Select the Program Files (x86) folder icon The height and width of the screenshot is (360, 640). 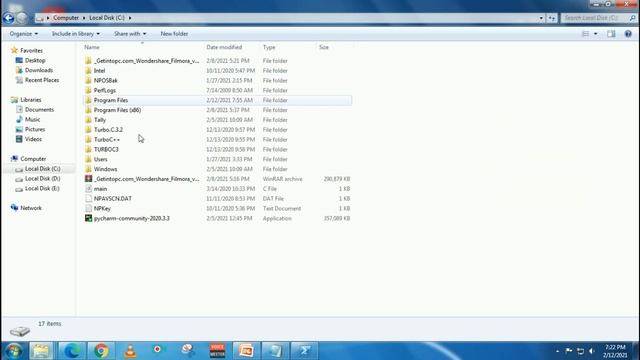(88, 110)
